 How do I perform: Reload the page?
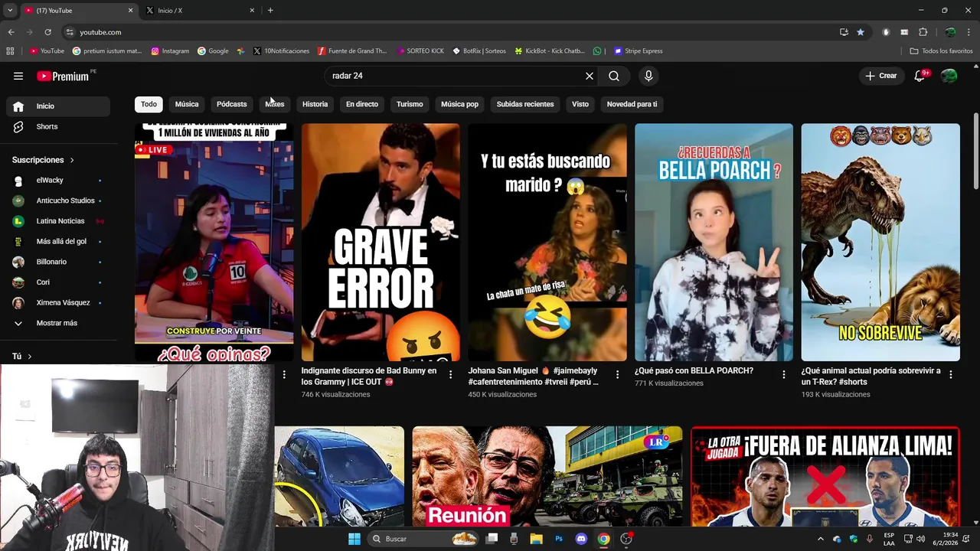click(x=47, y=32)
